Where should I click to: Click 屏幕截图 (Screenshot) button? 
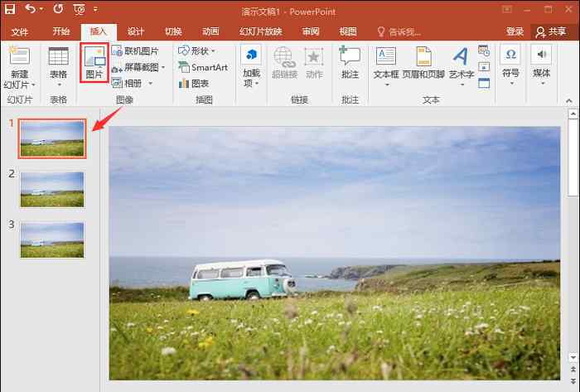[135, 67]
